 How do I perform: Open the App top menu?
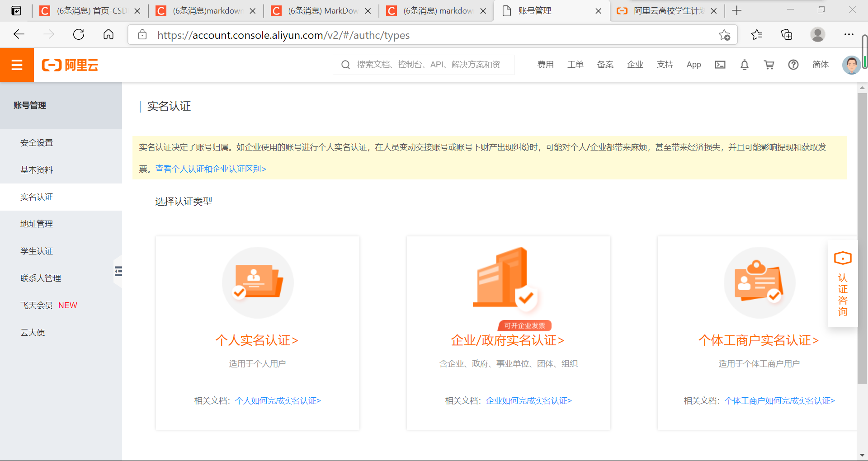coord(693,65)
